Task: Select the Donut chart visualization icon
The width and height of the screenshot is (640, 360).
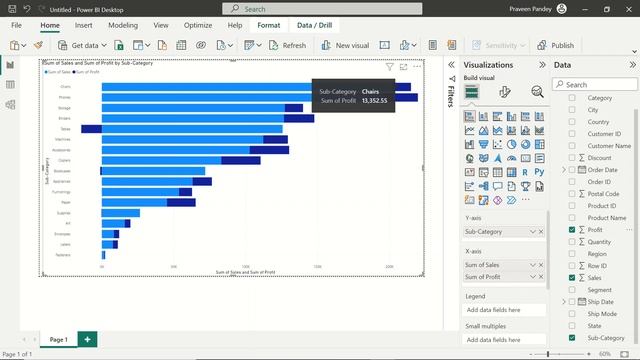Action: click(525, 144)
